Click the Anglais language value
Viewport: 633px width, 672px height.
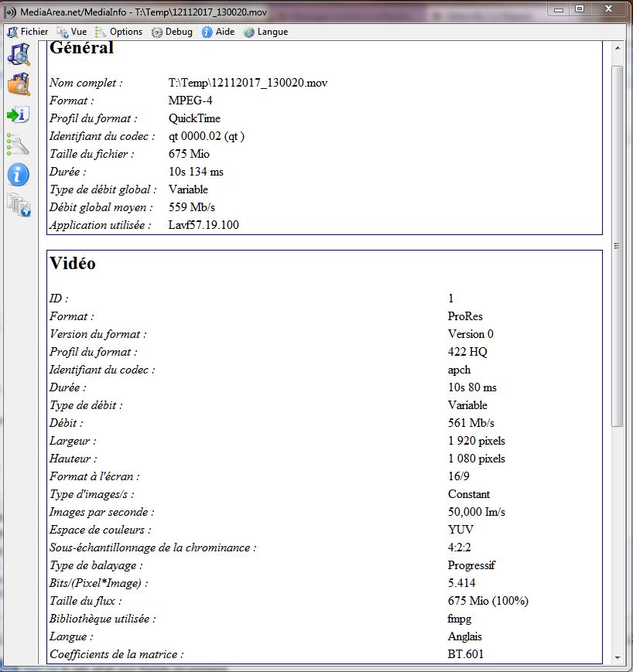point(465,636)
